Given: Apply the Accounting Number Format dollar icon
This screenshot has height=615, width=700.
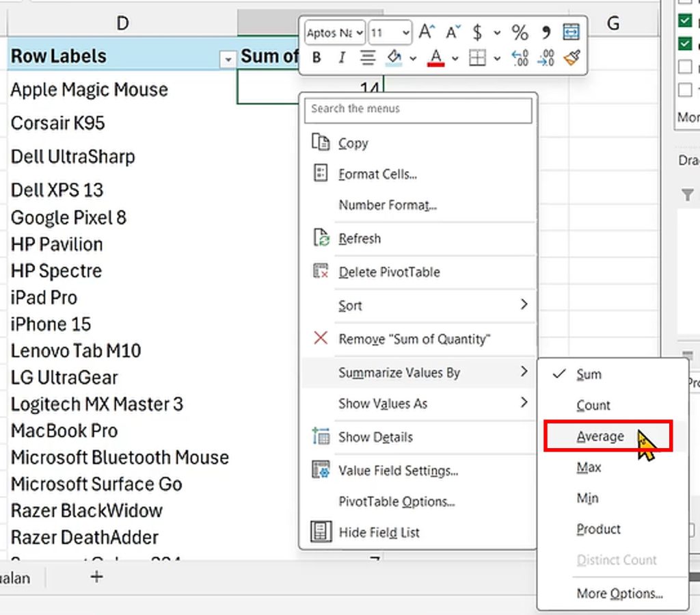Looking at the screenshot, I should coord(479,31).
